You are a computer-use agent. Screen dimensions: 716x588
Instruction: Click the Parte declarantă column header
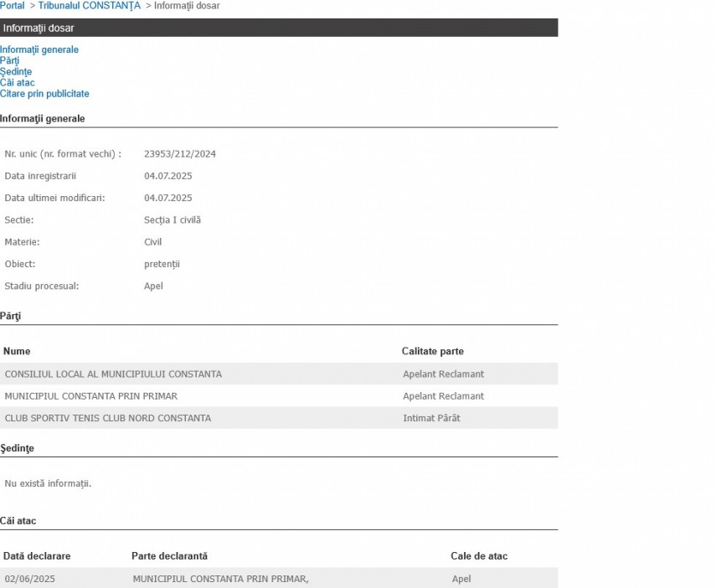click(x=169, y=556)
